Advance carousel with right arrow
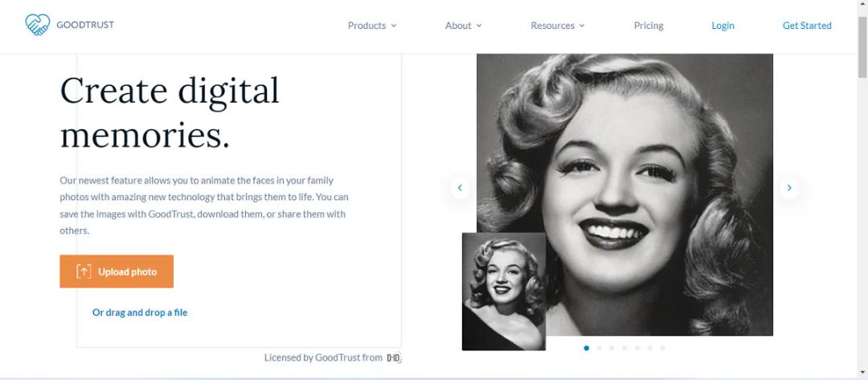The image size is (868, 380). pyautogui.click(x=789, y=188)
